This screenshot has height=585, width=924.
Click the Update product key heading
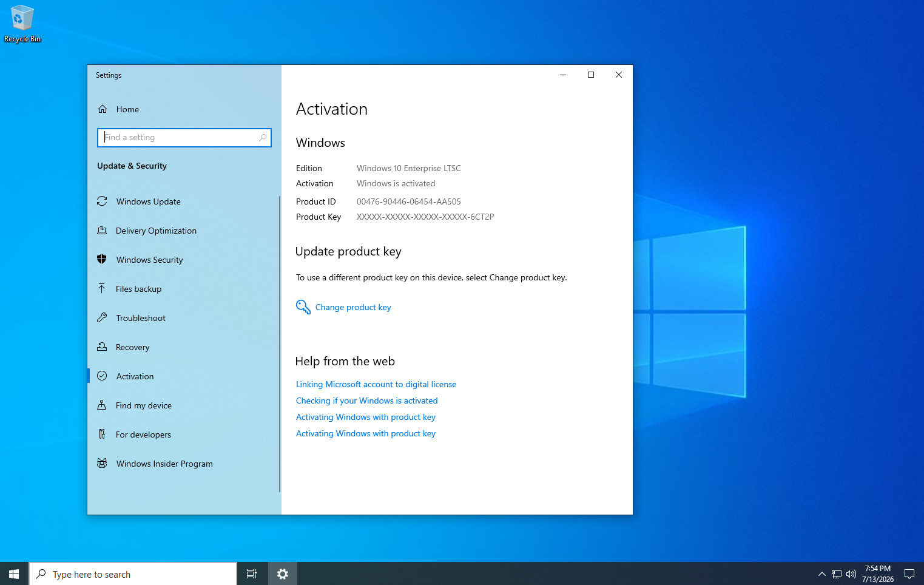coord(348,251)
